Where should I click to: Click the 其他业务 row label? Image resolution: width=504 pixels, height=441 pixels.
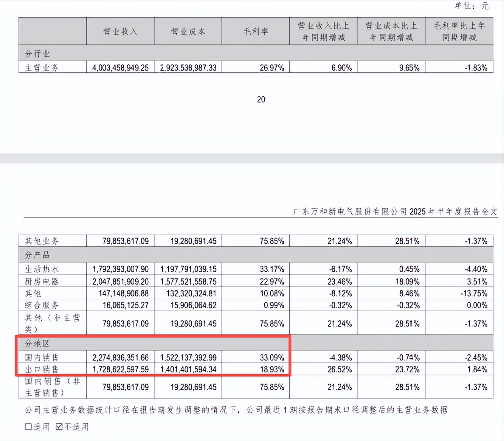42,241
